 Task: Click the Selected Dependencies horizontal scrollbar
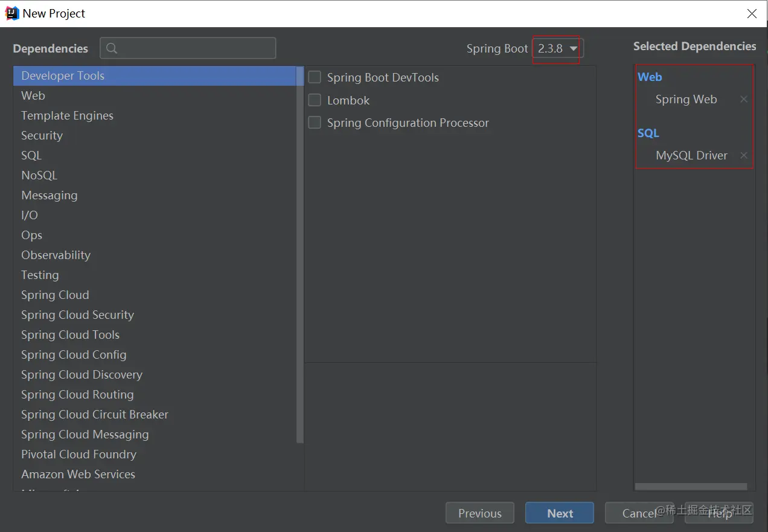point(691,487)
